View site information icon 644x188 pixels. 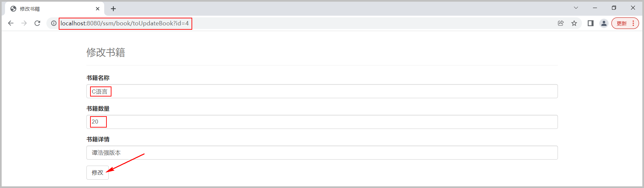click(54, 23)
